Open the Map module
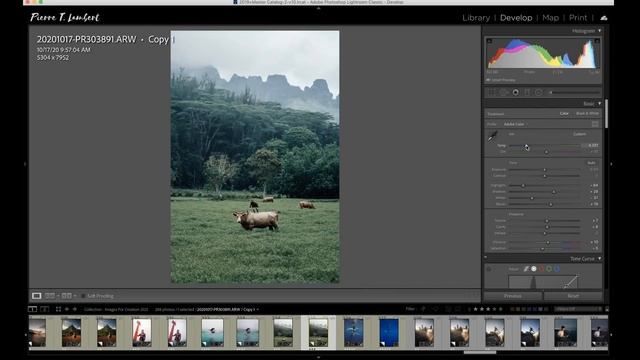This screenshot has height=360, width=640. click(x=550, y=18)
